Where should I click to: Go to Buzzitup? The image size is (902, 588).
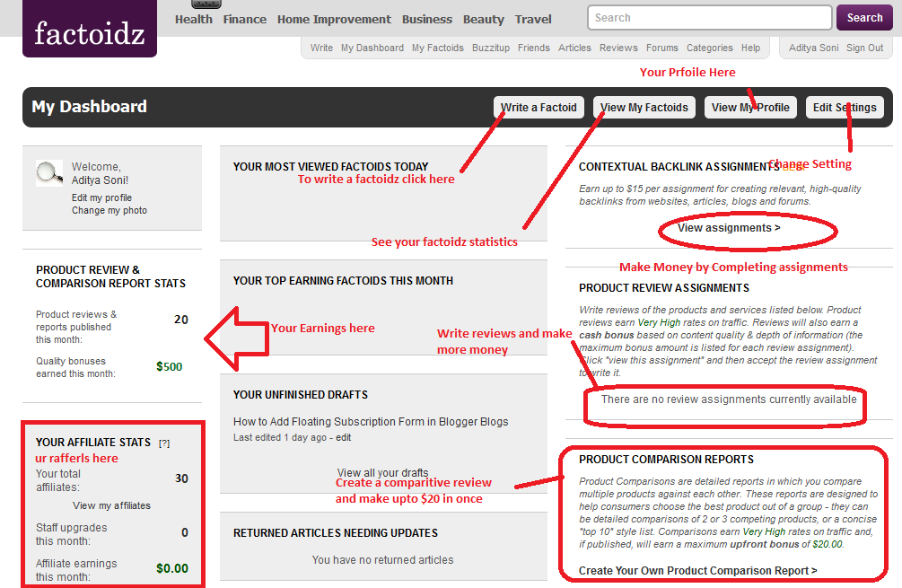coord(491,48)
